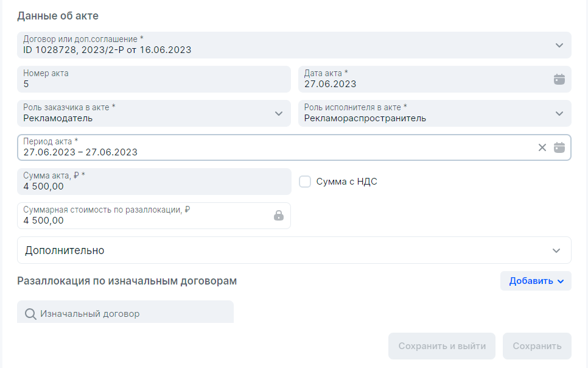Expand Роль заказчика в акте dropdown
The height and width of the screenshot is (368, 588).
tap(278, 113)
